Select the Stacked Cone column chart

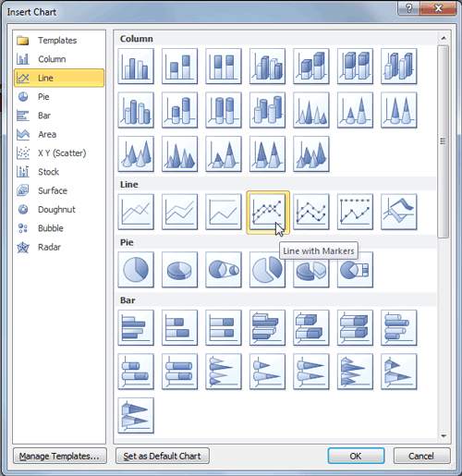click(x=355, y=110)
